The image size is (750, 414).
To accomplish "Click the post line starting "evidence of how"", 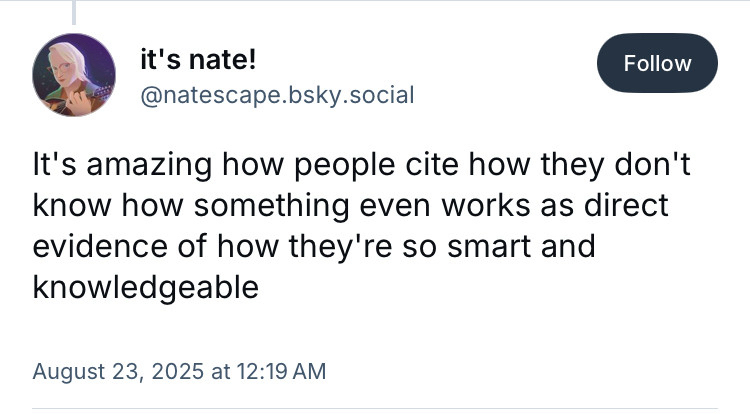I will coord(313,245).
